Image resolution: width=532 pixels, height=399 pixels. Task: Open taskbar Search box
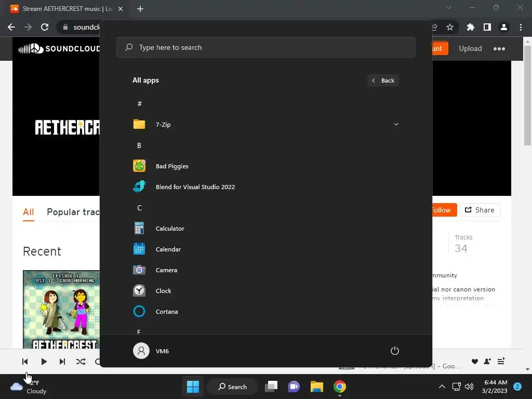tap(232, 387)
